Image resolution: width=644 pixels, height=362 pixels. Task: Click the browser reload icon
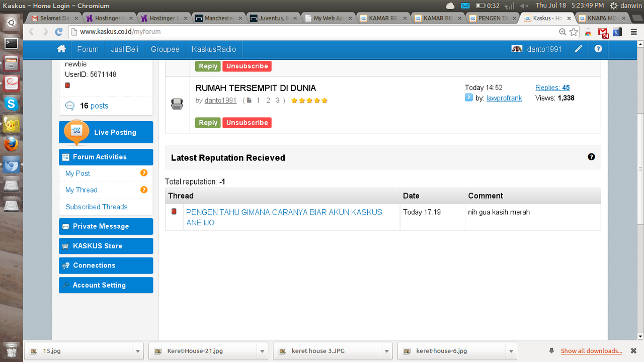[x=59, y=32]
